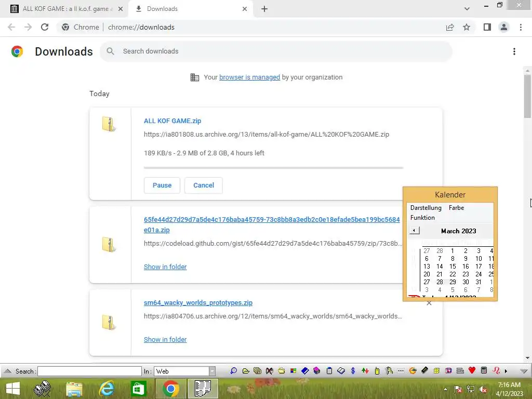Select March 15 in Kalender
The height and width of the screenshot is (399, 532).
click(x=453, y=267)
